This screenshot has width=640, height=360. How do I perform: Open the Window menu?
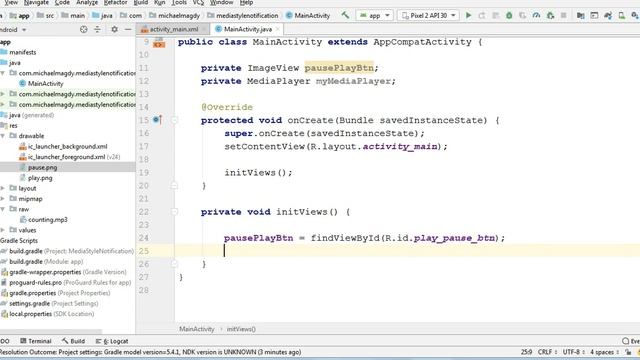point(221,2)
